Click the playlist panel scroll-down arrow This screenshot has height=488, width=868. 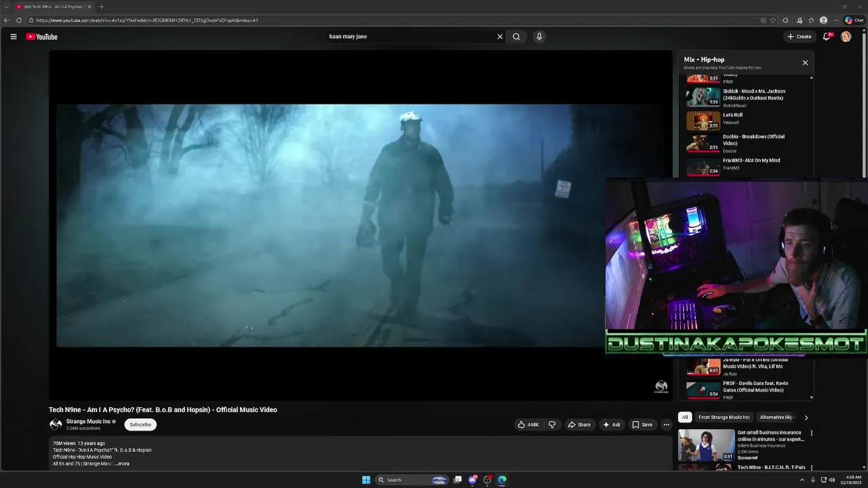811,398
